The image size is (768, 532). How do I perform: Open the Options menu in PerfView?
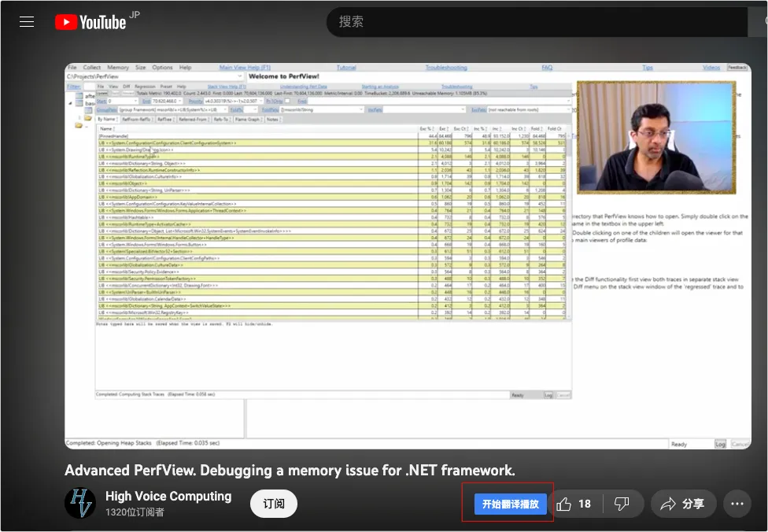tap(162, 67)
